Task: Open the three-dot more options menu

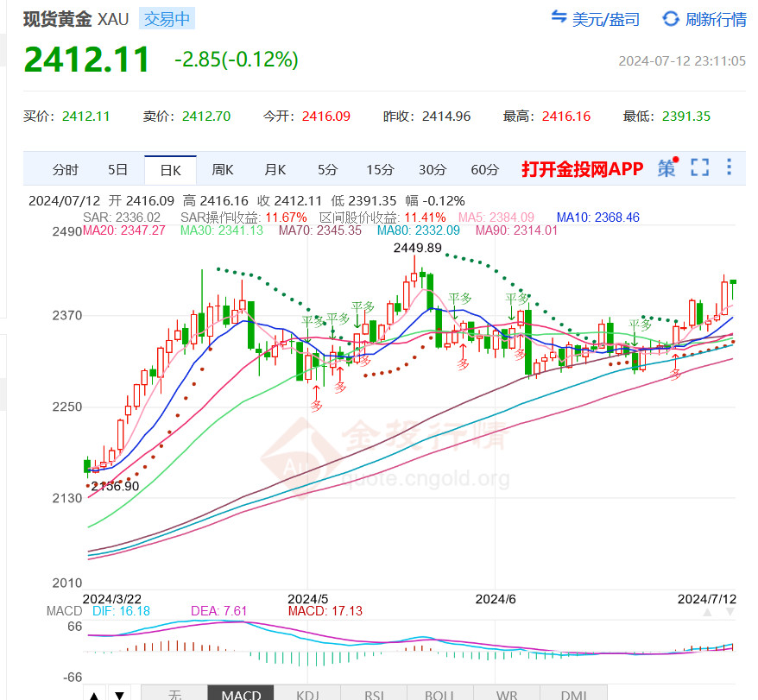Action: click(730, 168)
